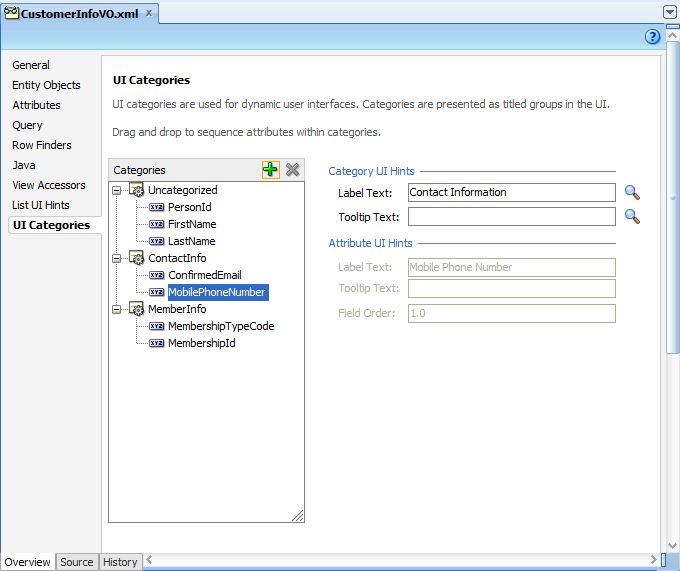Screen dimensions: 680x571
Task: Go to the Attributes page
Action: (x=36, y=105)
